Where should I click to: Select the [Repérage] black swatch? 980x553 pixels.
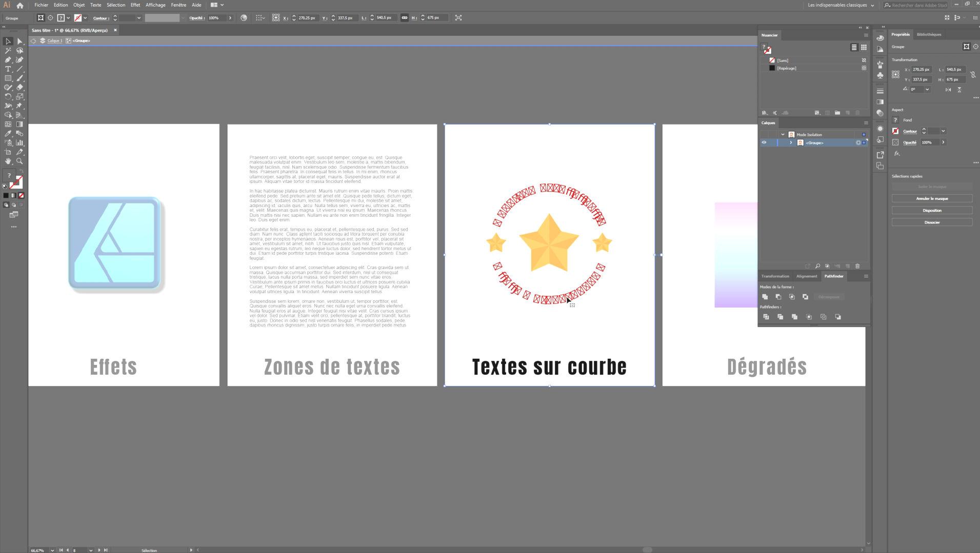click(772, 68)
